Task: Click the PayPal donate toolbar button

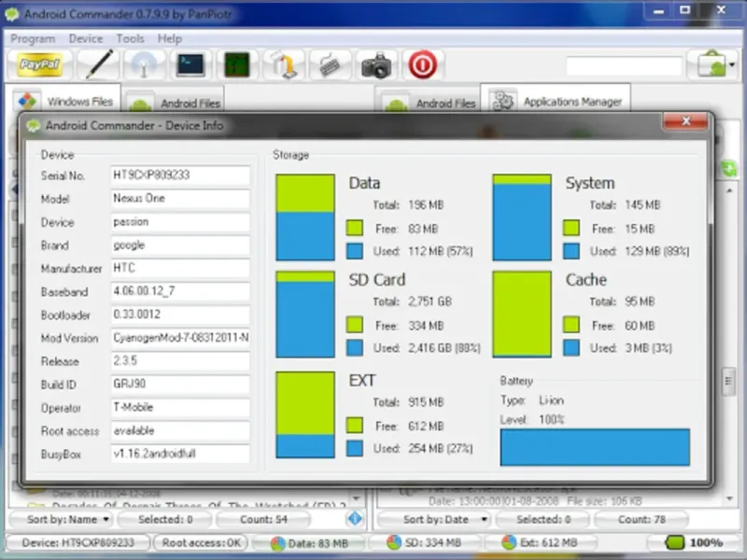Action: (x=39, y=64)
